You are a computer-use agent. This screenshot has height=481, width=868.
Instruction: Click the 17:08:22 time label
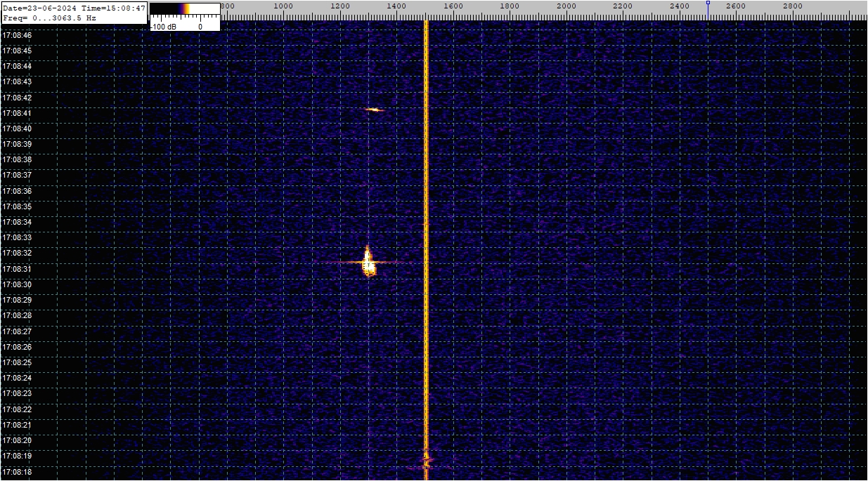click(17, 409)
